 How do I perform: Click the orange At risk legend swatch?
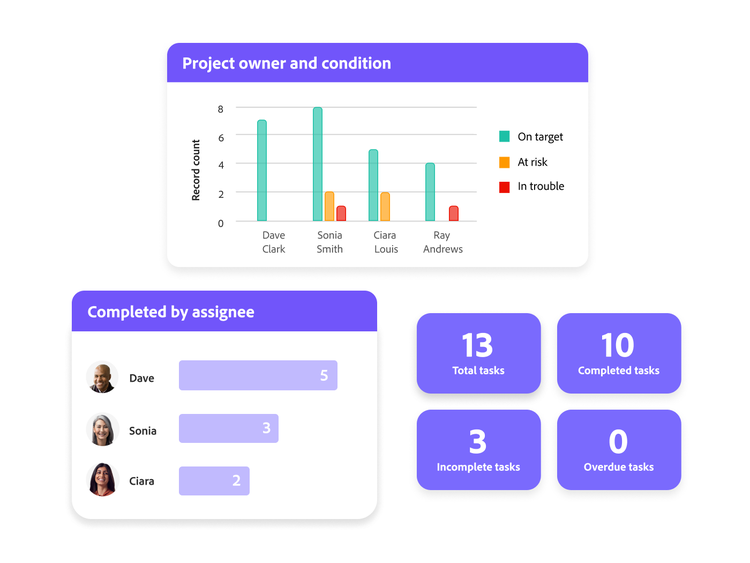click(504, 162)
